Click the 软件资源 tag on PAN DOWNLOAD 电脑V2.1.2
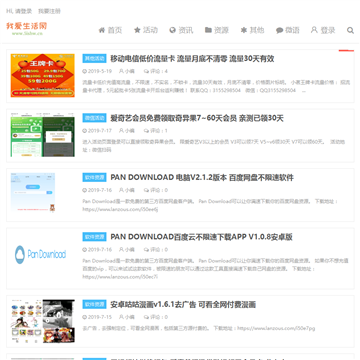360x360 pixels. (94, 177)
